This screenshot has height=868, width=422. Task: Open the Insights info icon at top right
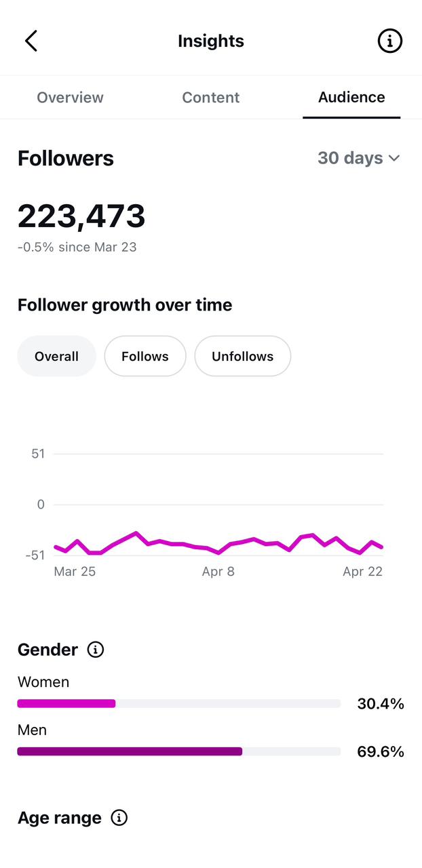point(390,41)
